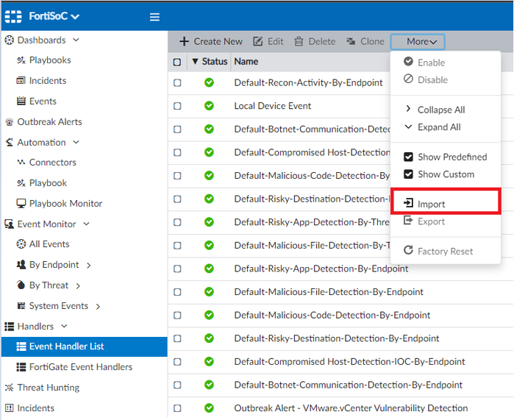Select Collapse All in the More menu

tap(441, 110)
